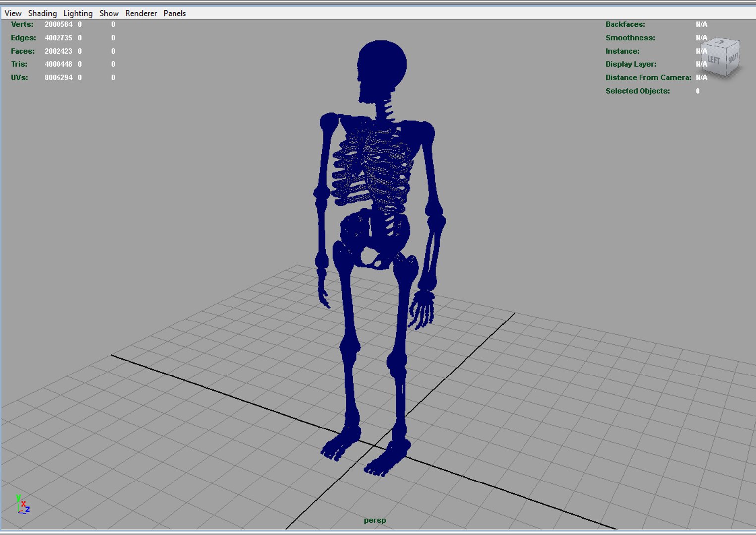Click the UVs label
Image resolution: width=756 pixels, height=535 pixels.
(19, 78)
